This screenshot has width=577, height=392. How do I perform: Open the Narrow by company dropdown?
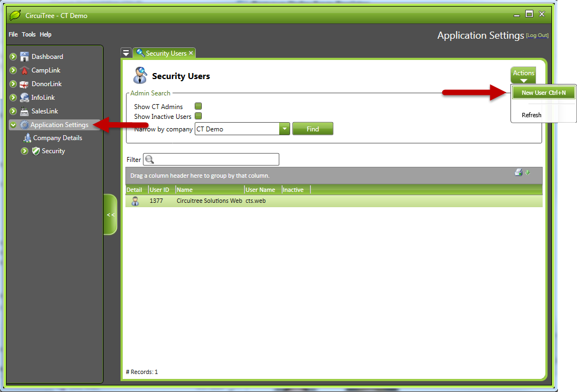coord(284,129)
